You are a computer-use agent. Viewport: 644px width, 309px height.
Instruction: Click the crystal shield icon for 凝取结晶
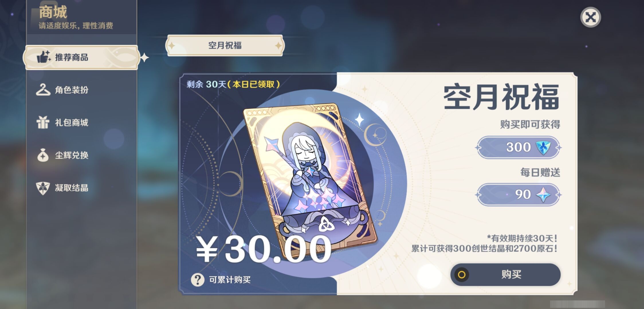point(43,188)
